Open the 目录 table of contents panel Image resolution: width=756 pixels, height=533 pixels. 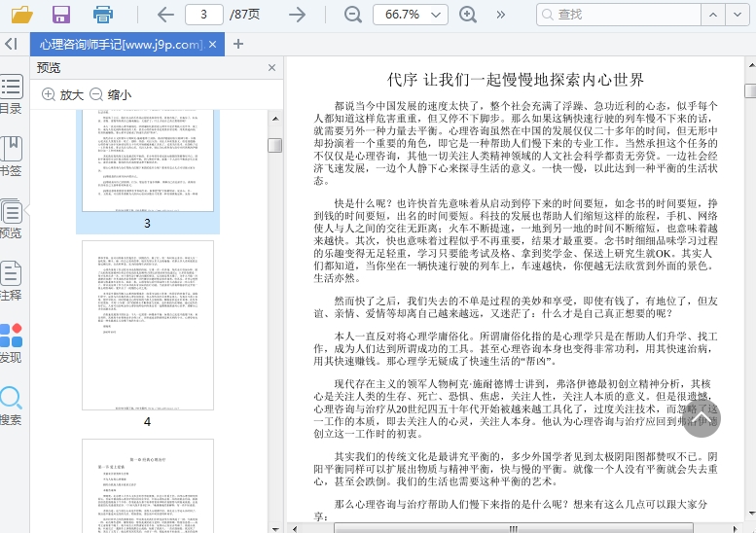pos(11,94)
